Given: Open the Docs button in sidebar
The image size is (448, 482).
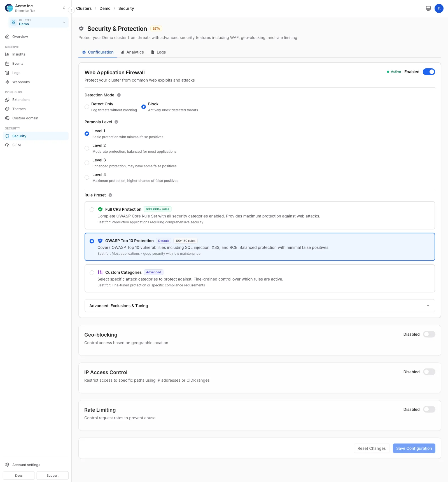Looking at the screenshot, I should pos(19,476).
